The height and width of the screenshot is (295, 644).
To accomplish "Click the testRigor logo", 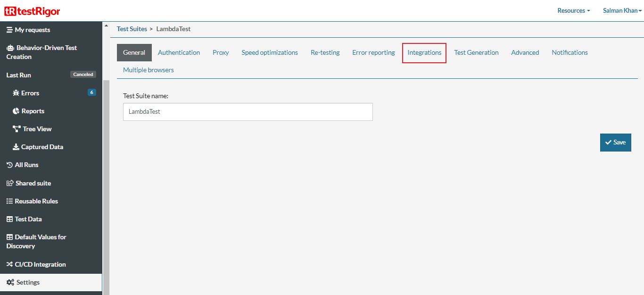I will (x=32, y=11).
